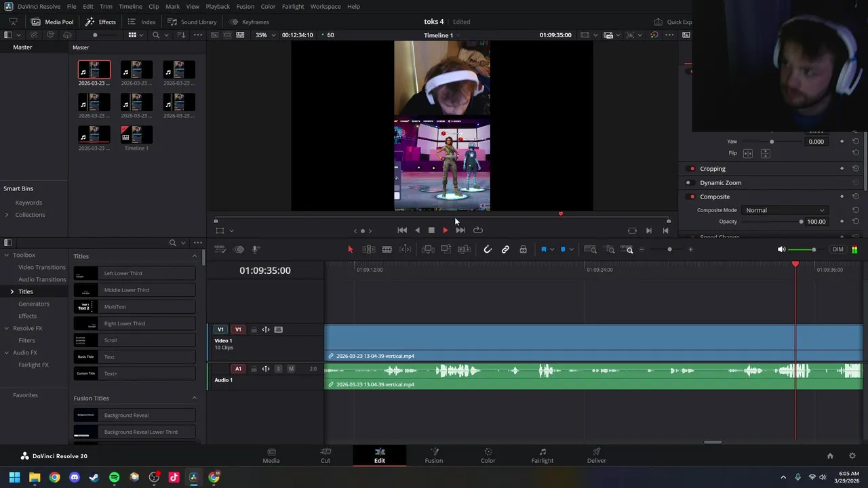Switch to the Color page
Screen dimensions: 868x488
(x=488, y=455)
